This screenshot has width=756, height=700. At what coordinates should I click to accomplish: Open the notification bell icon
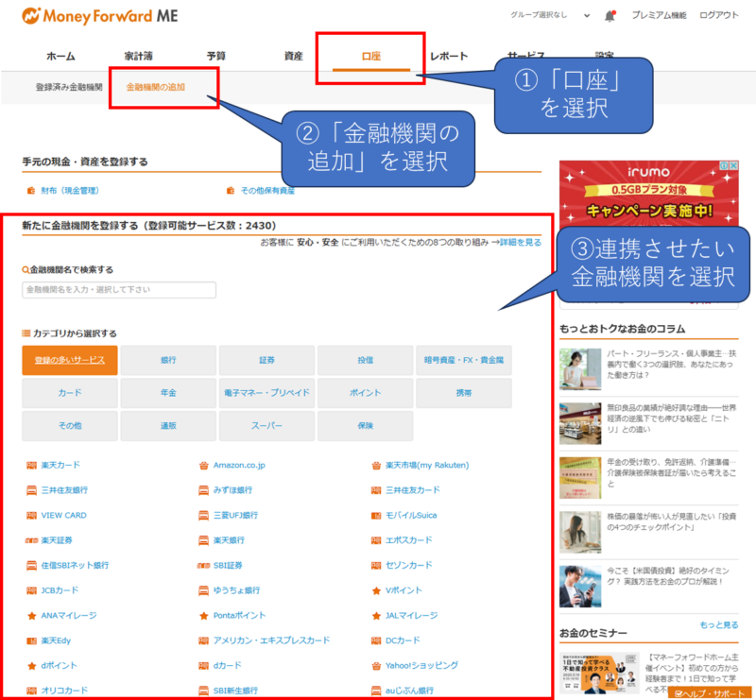click(x=610, y=16)
